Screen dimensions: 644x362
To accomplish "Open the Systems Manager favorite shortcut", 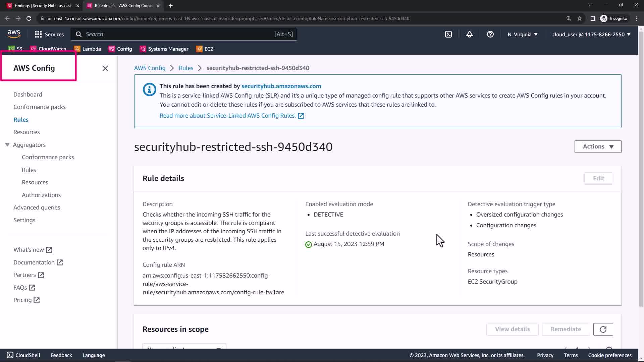I will coord(164,49).
